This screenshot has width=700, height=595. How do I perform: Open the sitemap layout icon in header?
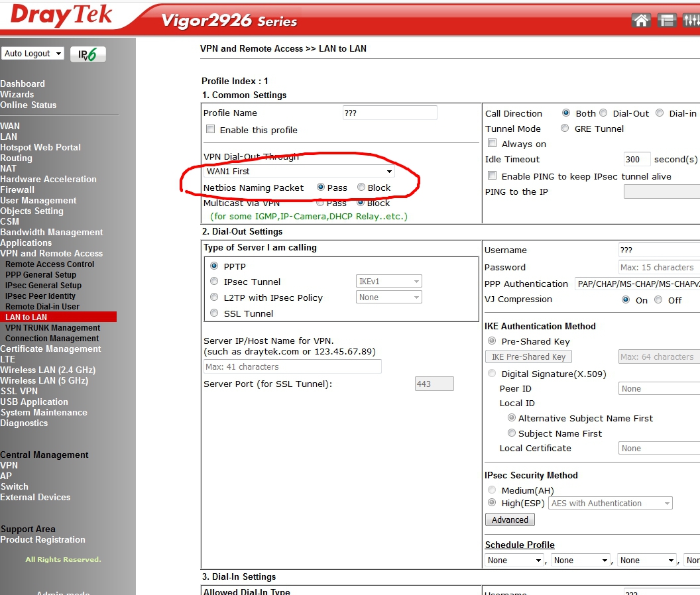pyautogui.click(x=666, y=20)
